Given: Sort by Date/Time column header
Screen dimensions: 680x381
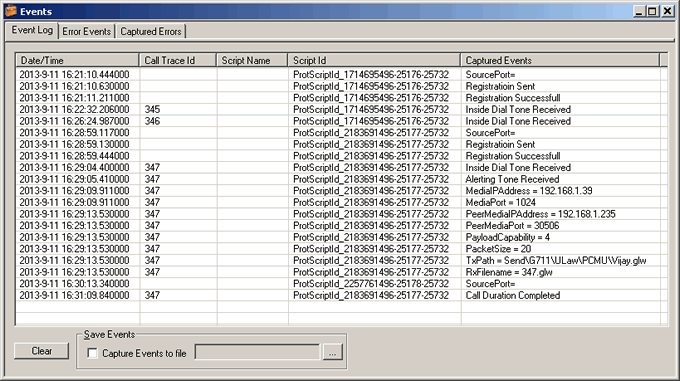Looking at the screenshot, I should [x=77, y=60].
